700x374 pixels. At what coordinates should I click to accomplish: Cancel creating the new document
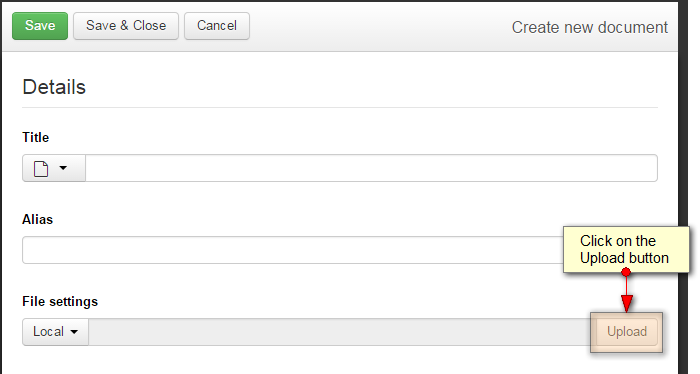[x=217, y=26]
